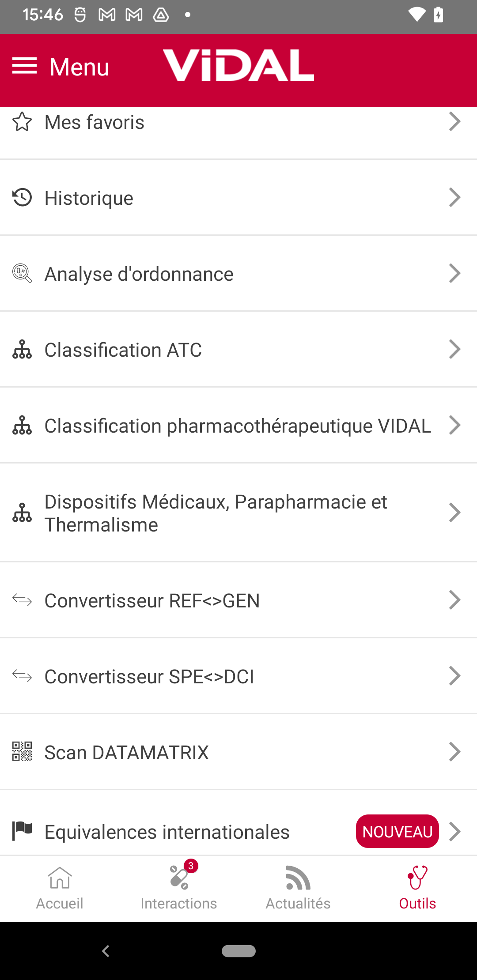477x980 pixels.
Task: Tap the VIDAL logo in header
Action: tap(238, 65)
